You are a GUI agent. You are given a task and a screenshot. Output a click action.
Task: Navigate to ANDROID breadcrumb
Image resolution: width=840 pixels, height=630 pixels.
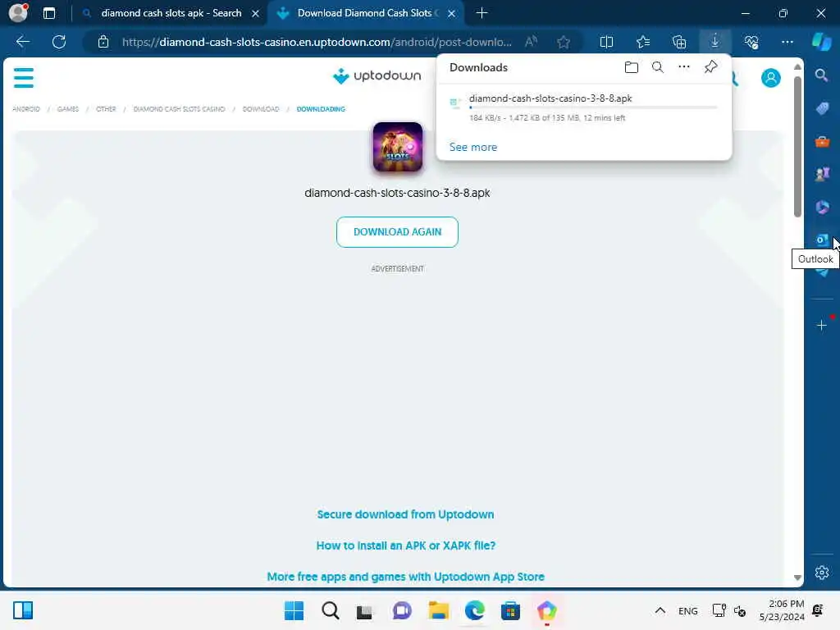(26, 109)
